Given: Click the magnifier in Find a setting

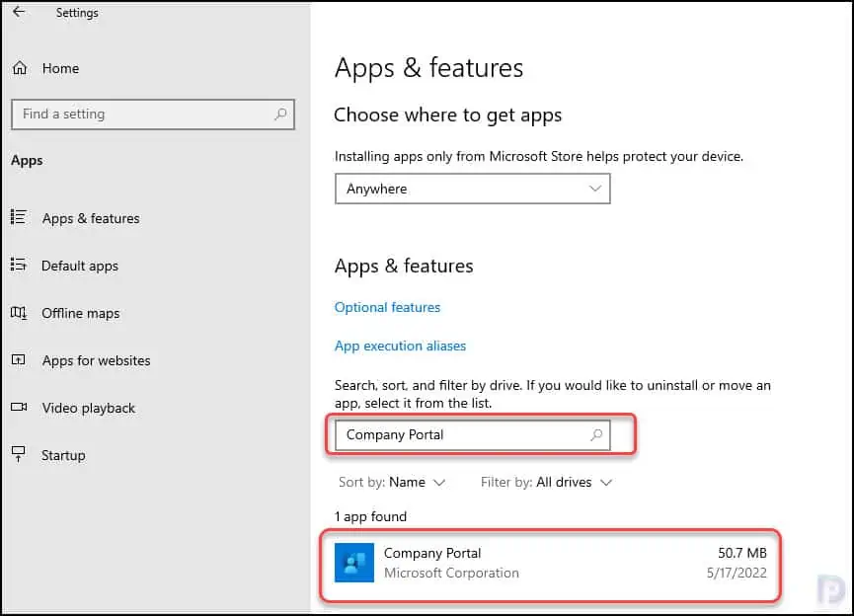Looking at the screenshot, I should tap(280, 114).
